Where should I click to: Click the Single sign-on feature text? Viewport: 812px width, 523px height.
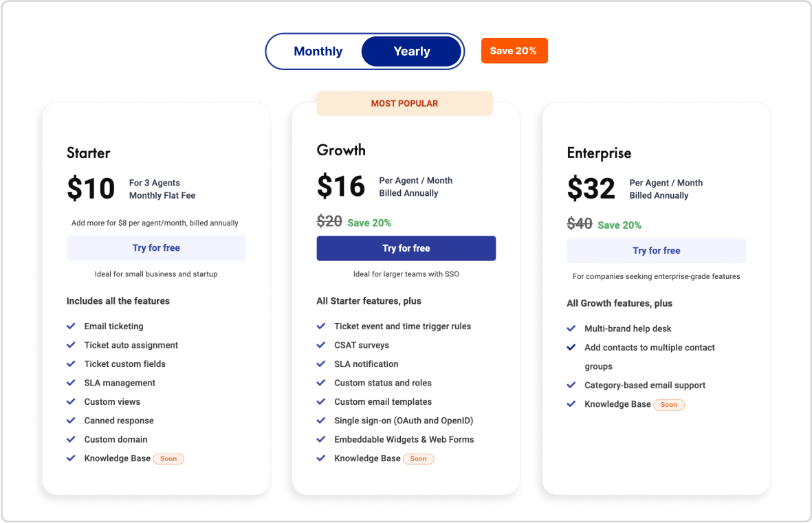tap(404, 421)
